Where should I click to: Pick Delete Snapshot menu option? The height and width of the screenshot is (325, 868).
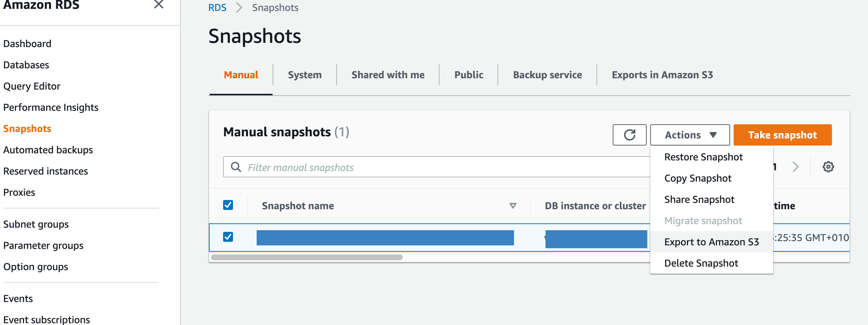click(701, 263)
